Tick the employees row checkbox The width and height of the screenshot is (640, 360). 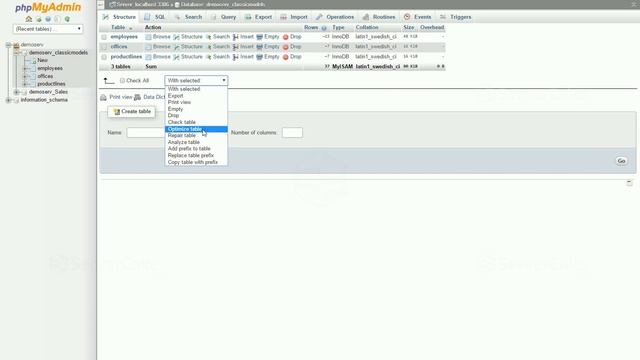pyautogui.click(x=104, y=37)
